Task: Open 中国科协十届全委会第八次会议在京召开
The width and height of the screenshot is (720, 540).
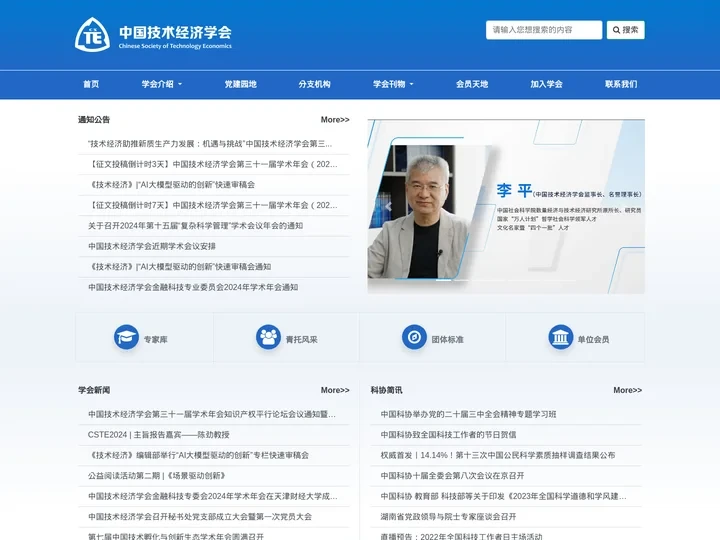Action: tap(452, 476)
